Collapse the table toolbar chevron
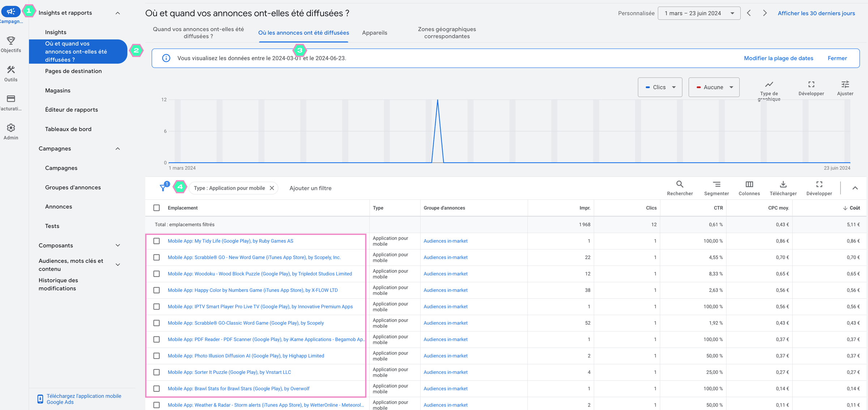This screenshot has height=410, width=868. click(855, 188)
